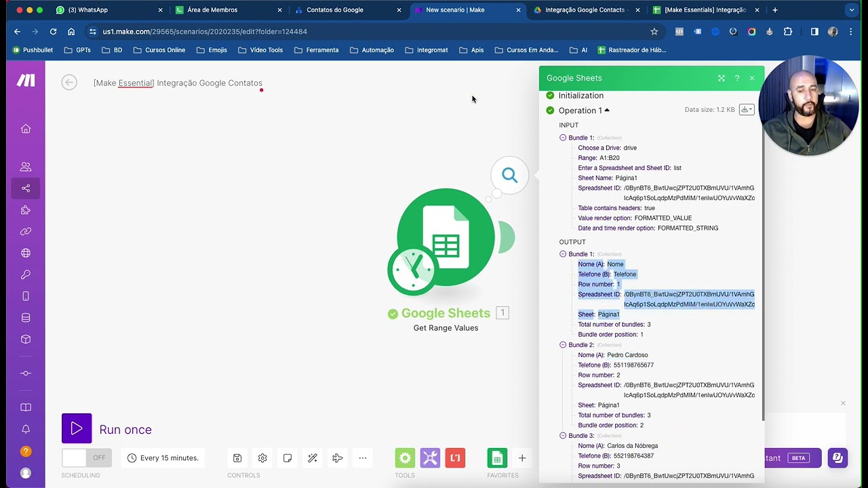Click the Google Sheets module
This screenshot has height=488, width=868.
point(446,237)
